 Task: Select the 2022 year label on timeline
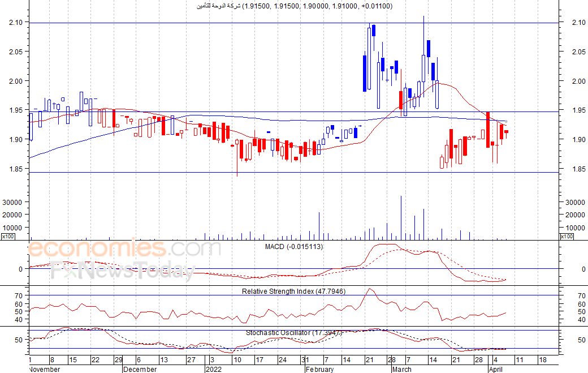(x=214, y=369)
